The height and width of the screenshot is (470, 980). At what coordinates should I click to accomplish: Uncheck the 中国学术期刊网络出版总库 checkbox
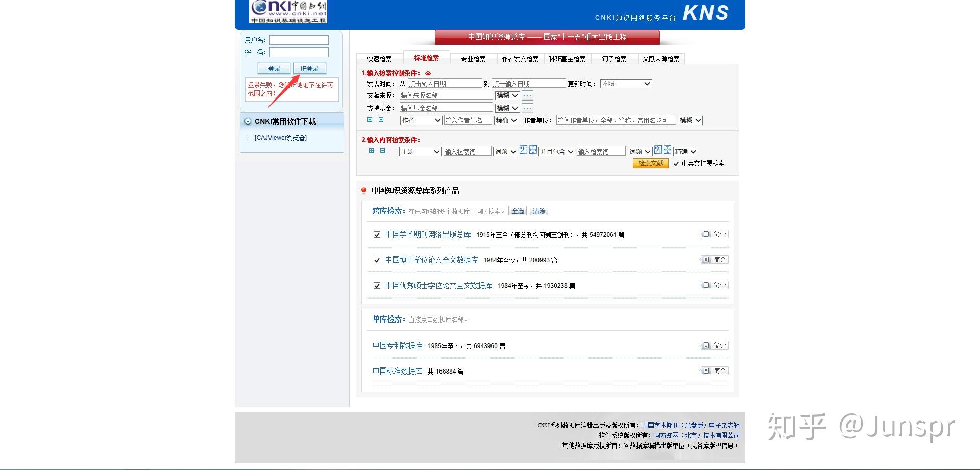377,235
